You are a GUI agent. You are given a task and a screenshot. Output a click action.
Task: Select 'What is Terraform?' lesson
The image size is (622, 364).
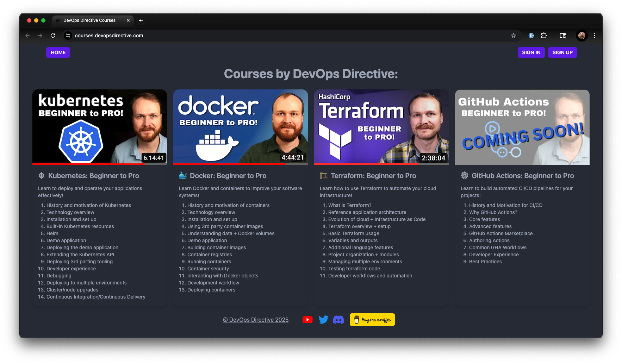(350, 205)
